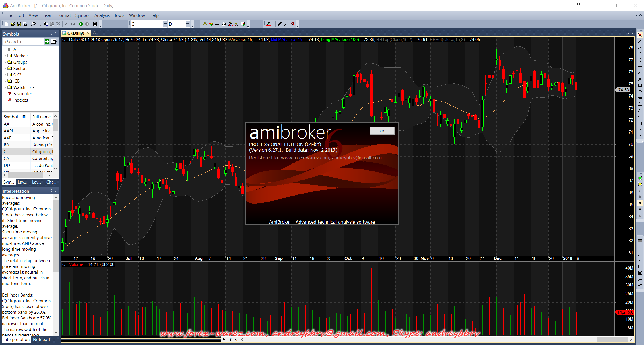Viewport: 644px width, 345px height.
Task: Select the abc text tool
Action: click(640, 98)
